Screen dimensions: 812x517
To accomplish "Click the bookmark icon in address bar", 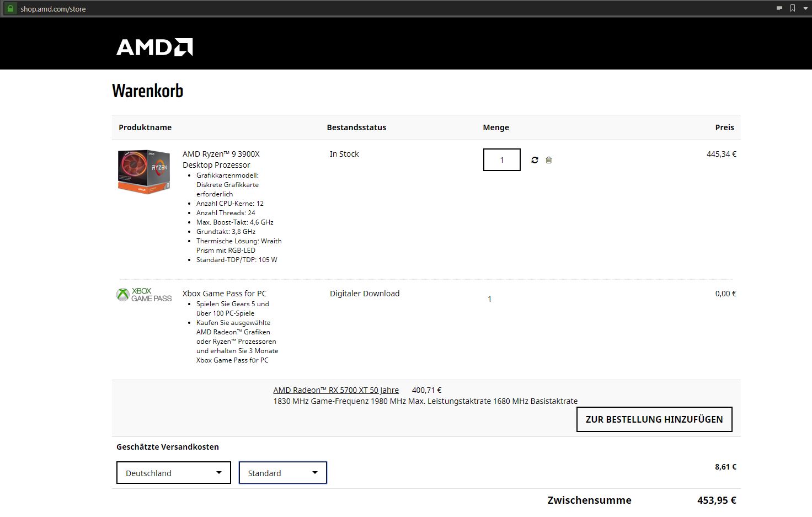I will [x=793, y=8].
